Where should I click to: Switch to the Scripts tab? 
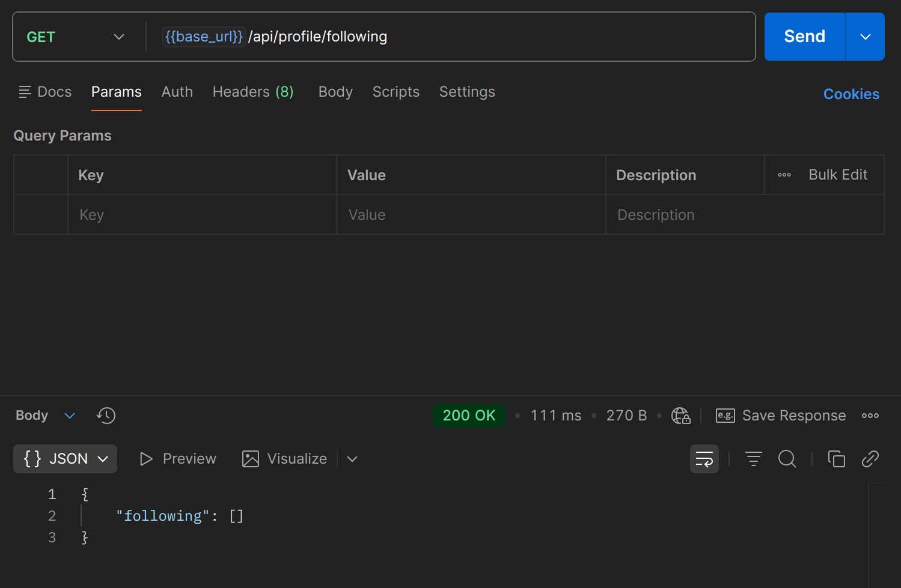[x=396, y=92]
